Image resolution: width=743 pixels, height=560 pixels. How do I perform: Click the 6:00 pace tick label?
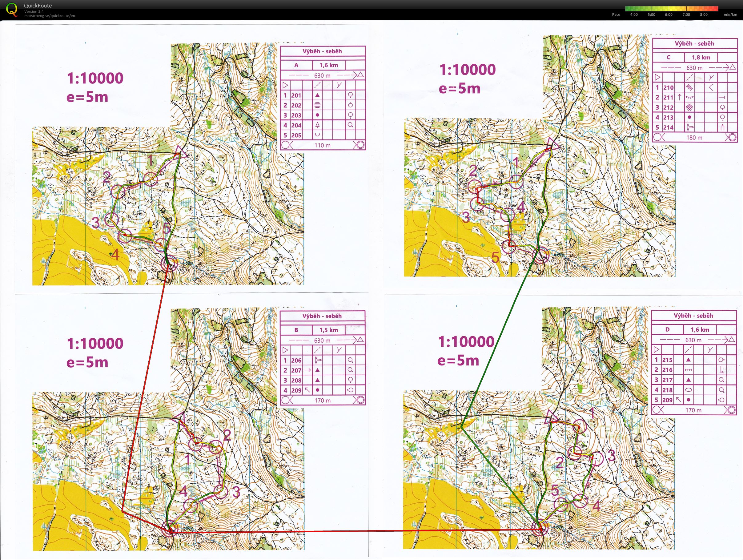(x=669, y=14)
